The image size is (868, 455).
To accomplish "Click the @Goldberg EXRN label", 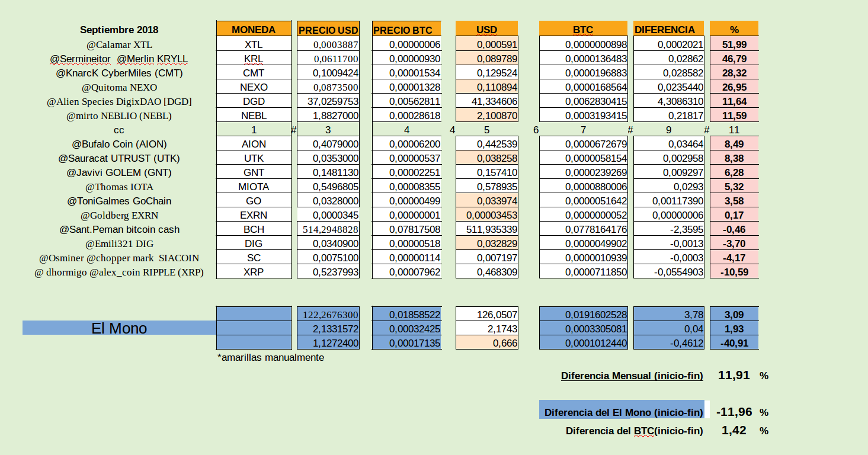I will 119,215.
